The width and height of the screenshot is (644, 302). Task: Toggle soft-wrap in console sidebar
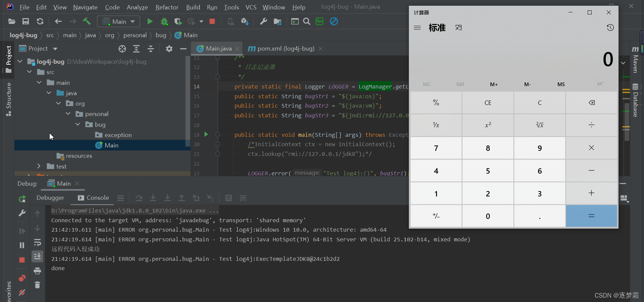click(38, 242)
